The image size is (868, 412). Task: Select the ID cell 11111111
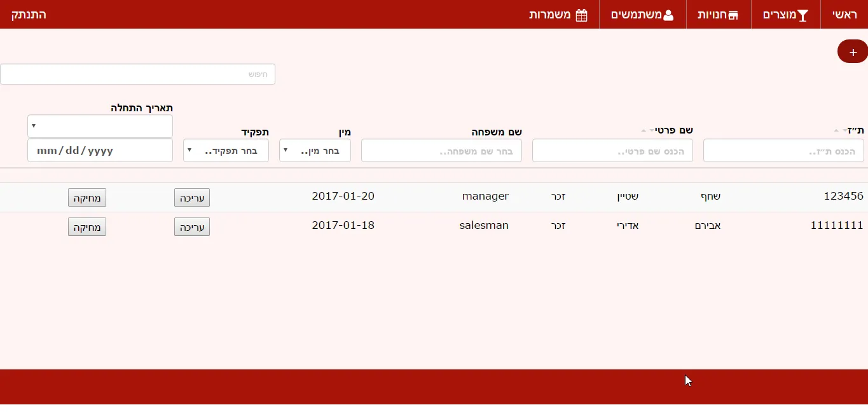coord(837,226)
